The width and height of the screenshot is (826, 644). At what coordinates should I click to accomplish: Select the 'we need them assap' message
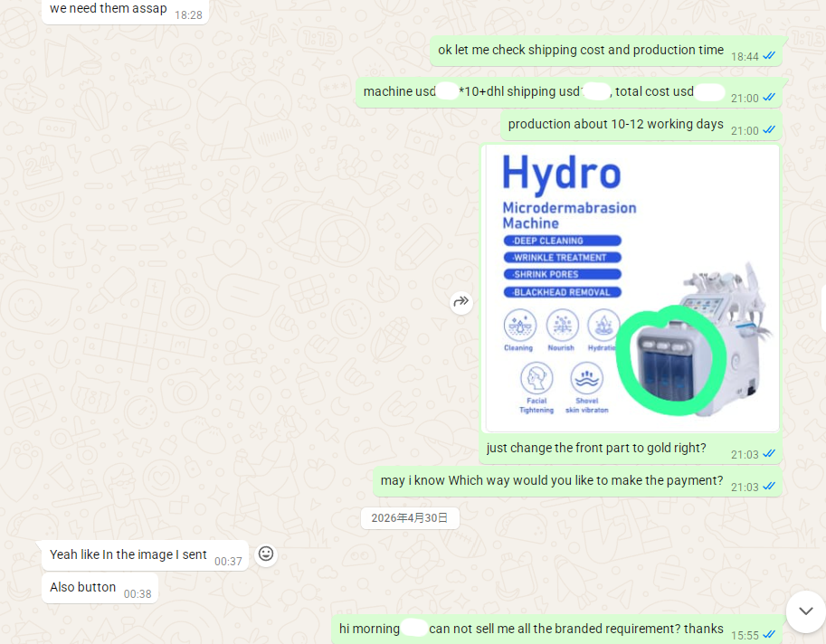(126, 11)
